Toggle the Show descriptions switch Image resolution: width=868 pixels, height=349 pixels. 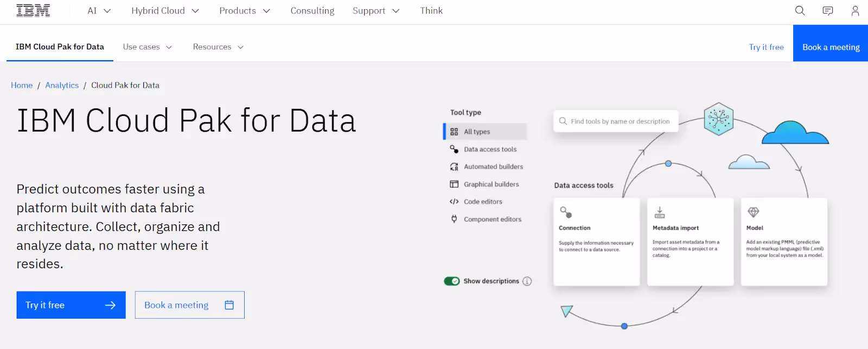452,281
